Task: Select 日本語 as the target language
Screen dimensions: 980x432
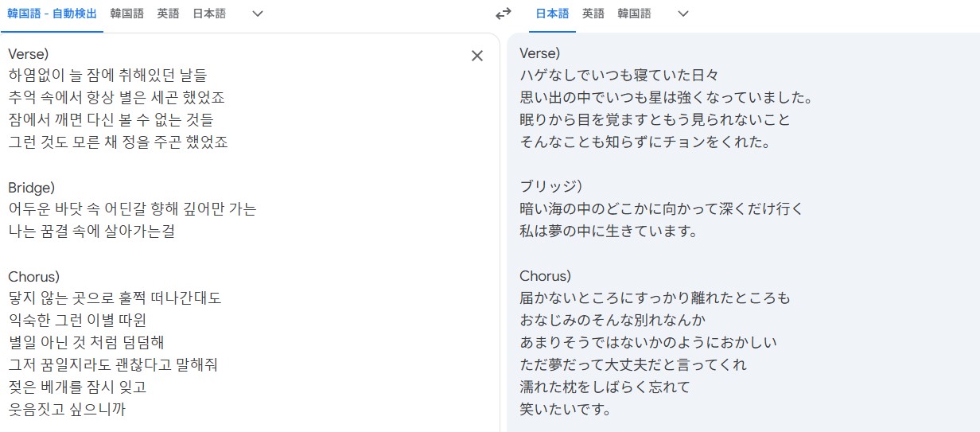Action: [552, 14]
